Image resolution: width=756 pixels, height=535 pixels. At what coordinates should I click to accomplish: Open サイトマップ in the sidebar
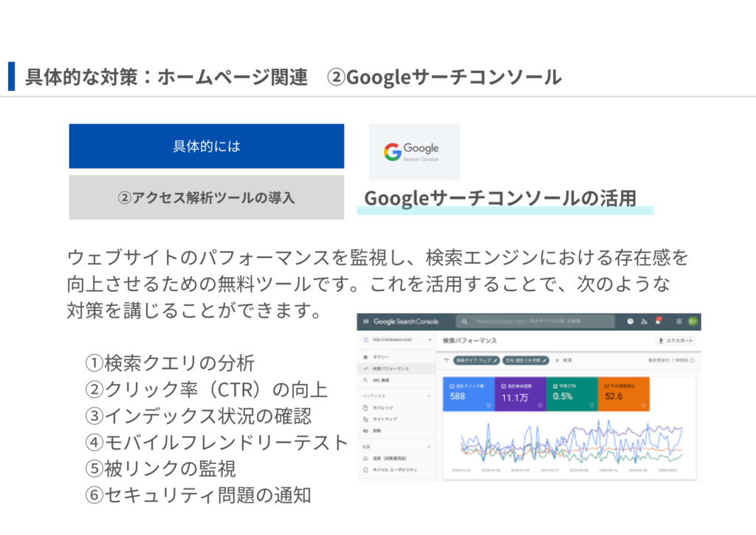384,419
